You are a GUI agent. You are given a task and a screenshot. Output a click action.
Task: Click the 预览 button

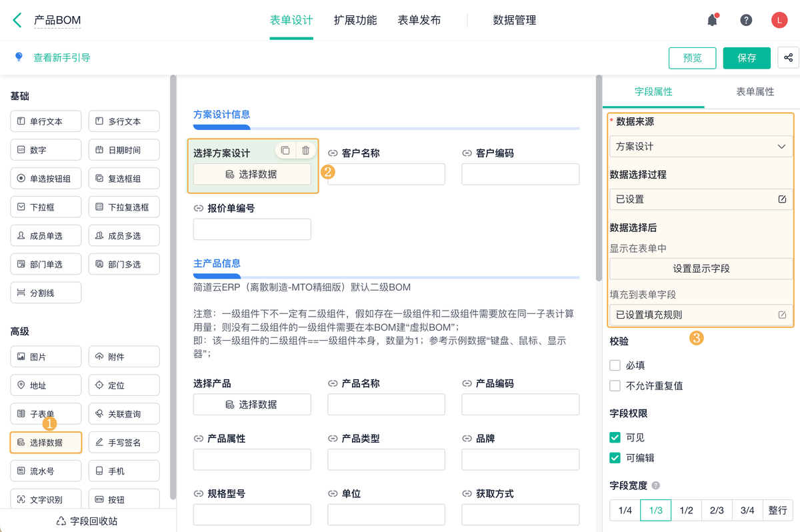(x=692, y=58)
